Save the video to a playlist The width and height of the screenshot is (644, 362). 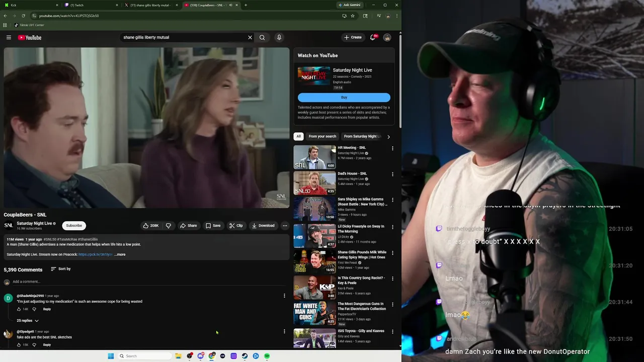[x=213, y=226]
